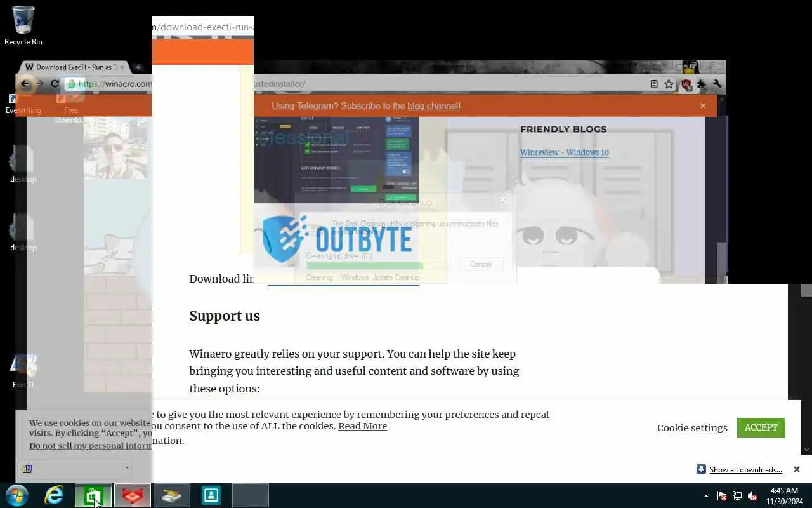Open Cookie settings

point(692,427)
